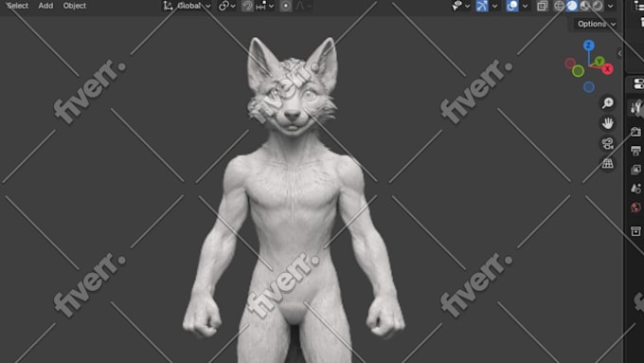The width and height of the screenshot is (644, 363).
Task: Open the View Layer properties tab
Action: [x=635, y=170]
